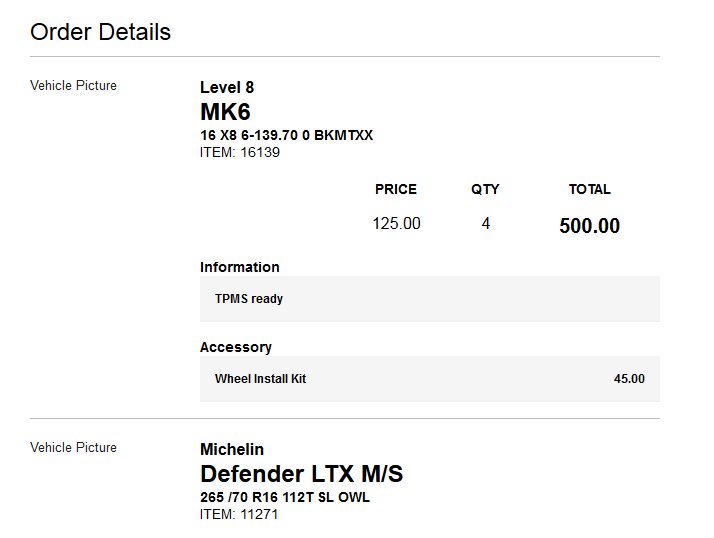Click the 45.00 accessory price
Viewport: 714px width, 538px height.
629,379
